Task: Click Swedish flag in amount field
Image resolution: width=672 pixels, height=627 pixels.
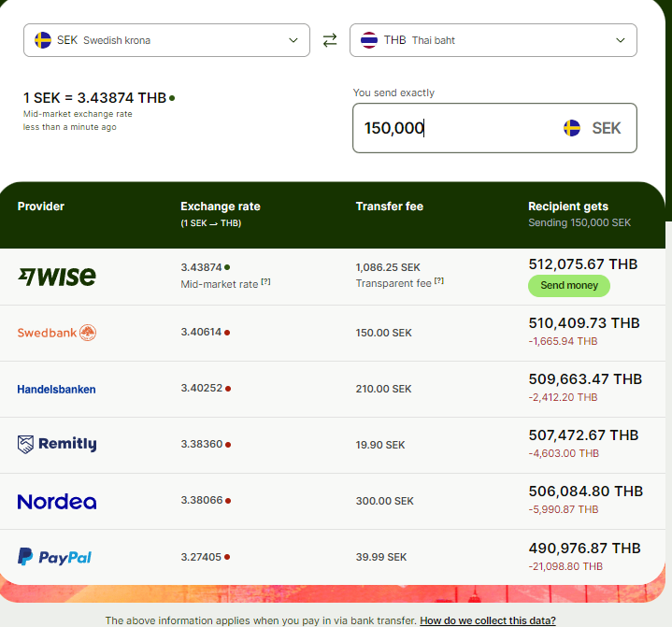Action: pyautogui.click(x=572, y=128)
